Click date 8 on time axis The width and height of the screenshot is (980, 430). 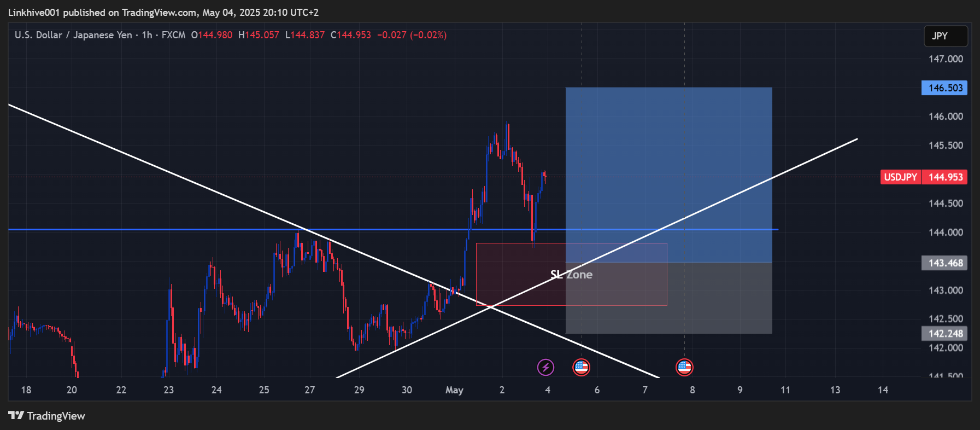[693, 390]
